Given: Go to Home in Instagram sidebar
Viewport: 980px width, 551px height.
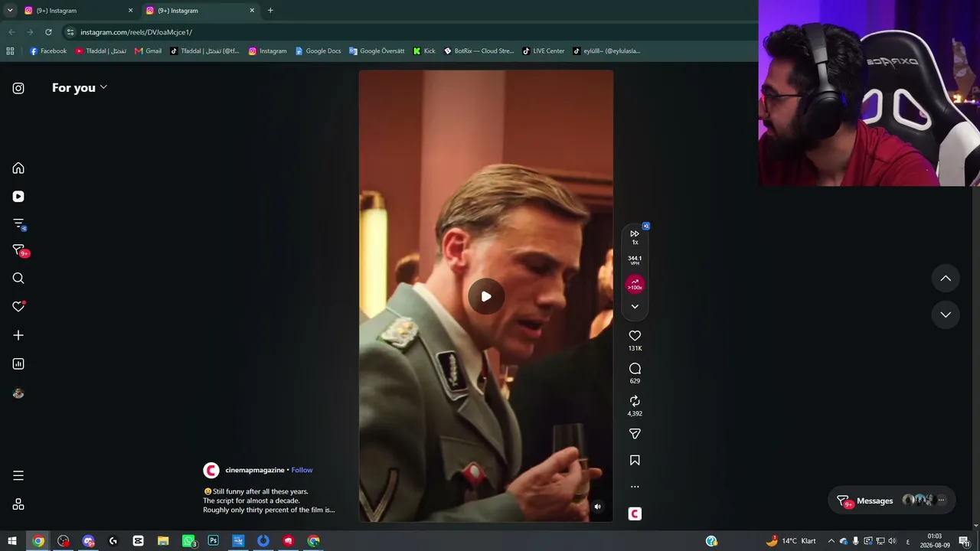Looking at the screenshot, I should click(x=18, y=168).
